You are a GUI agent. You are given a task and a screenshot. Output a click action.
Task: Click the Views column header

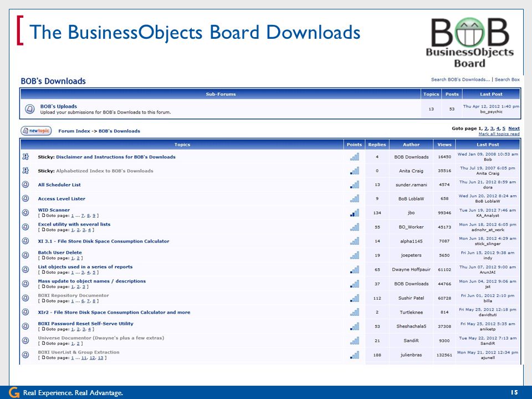(x=444, y=145)
